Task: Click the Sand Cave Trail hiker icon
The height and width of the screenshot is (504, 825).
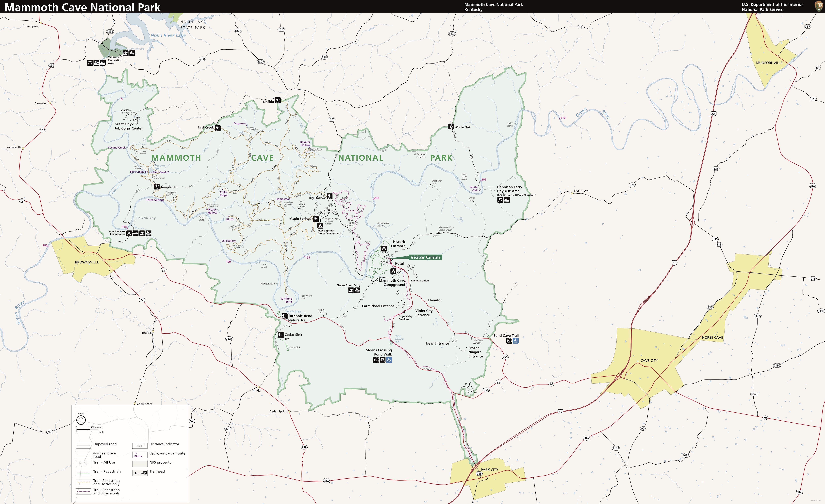Action: (509, 341)
